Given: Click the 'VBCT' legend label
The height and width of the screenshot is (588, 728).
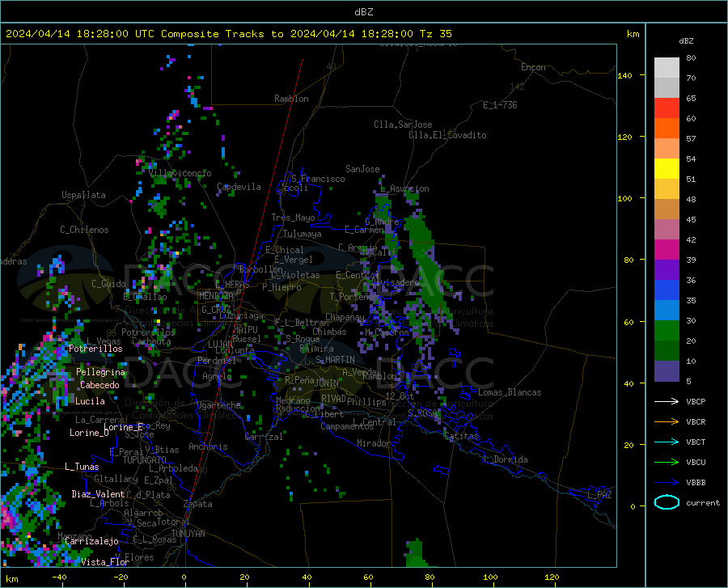Looking at the screenshot, I should tap(696, 442).
